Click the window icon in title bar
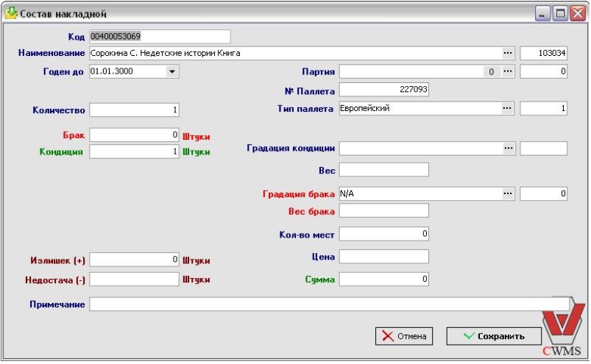Viewport: 591px width, 364px height. [x=10, y=13]
